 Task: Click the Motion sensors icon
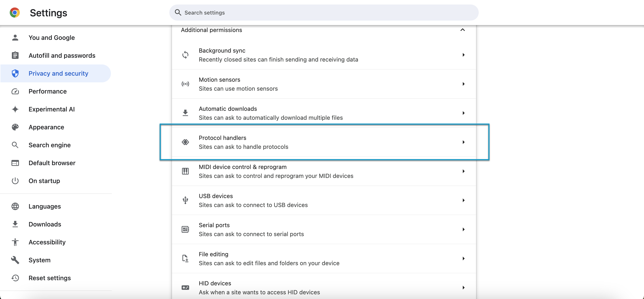point(185,84)
